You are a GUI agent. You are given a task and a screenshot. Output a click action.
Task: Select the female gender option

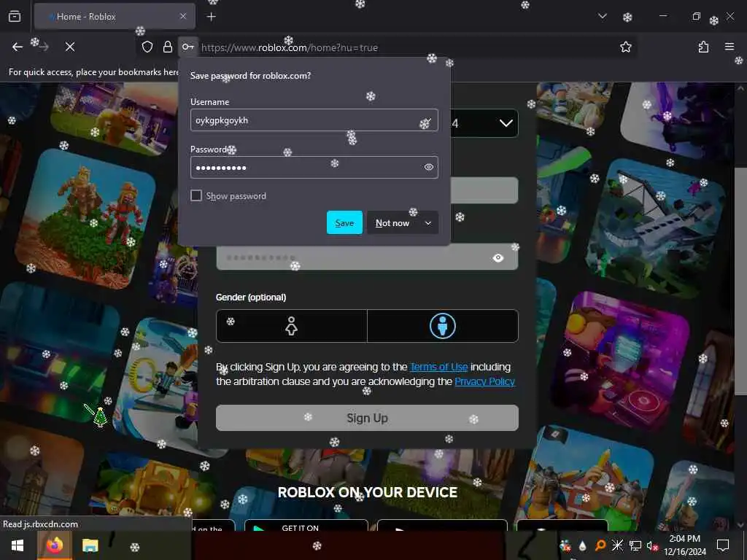292,326
